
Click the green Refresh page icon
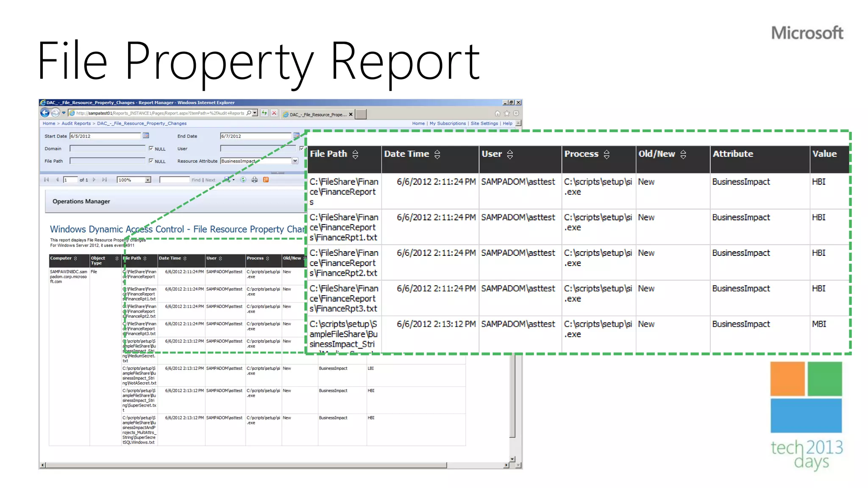click(264, 113)
